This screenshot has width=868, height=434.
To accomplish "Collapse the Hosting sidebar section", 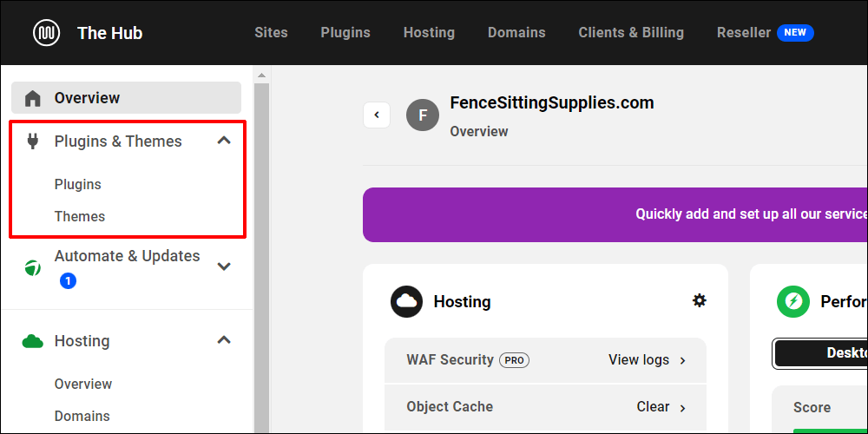I will [x=224, y=340].
